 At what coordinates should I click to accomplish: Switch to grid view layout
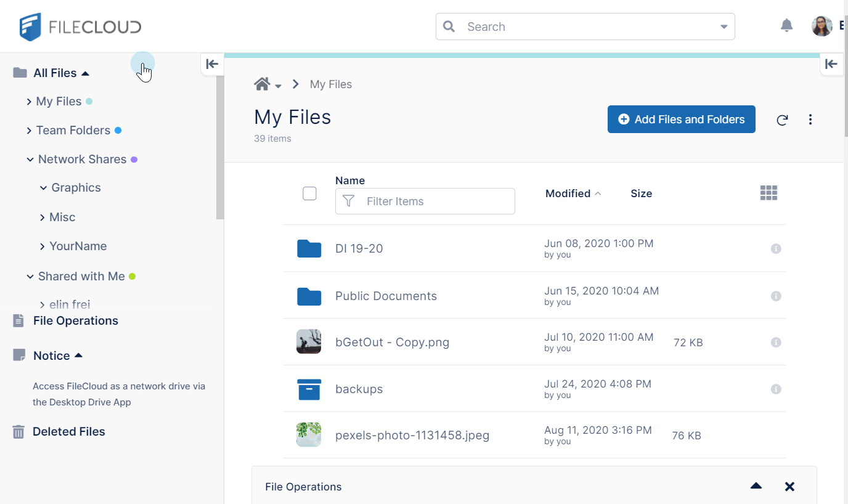(768, 193)
